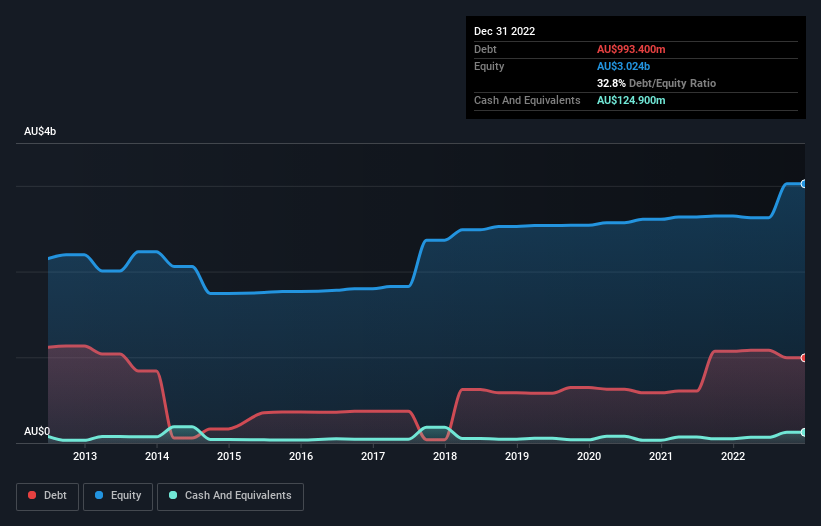Click the red Debt legend dot
This screenshot has width=821, height=526.
32,495
